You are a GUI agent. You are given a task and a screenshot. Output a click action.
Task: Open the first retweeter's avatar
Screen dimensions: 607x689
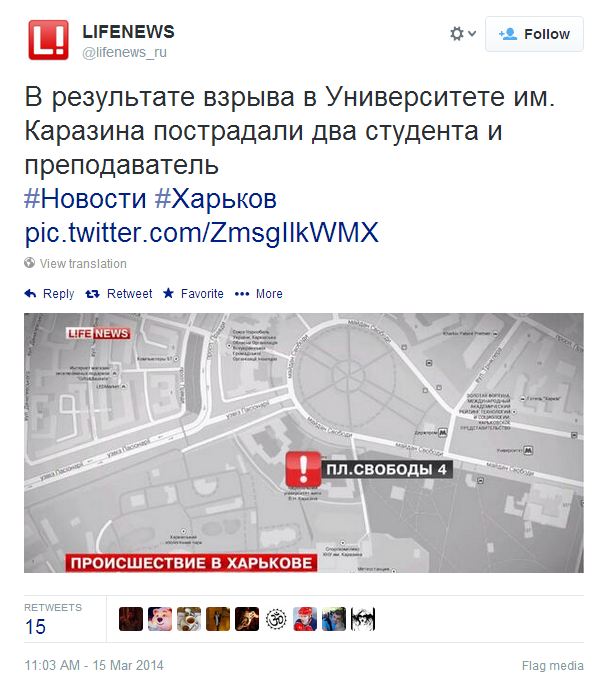[x=131, y=619]
